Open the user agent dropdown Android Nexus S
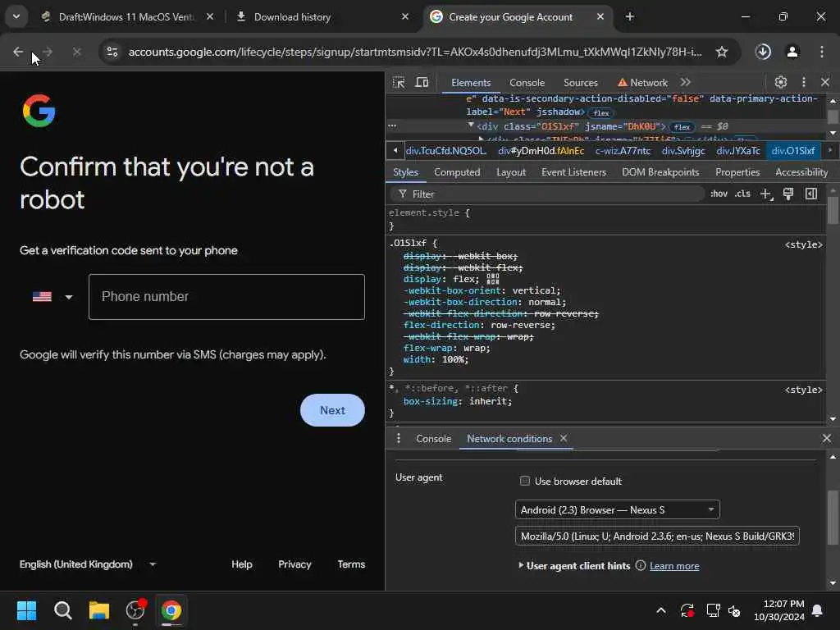Screen dimensions: 840x630 (x=617, y=509)
